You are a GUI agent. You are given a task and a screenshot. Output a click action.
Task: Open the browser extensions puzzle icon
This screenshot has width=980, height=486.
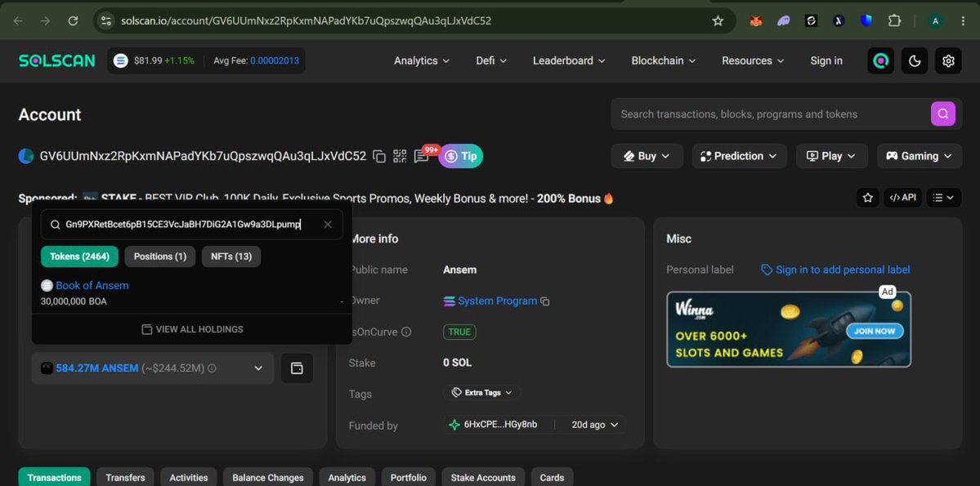pos(894,20)
